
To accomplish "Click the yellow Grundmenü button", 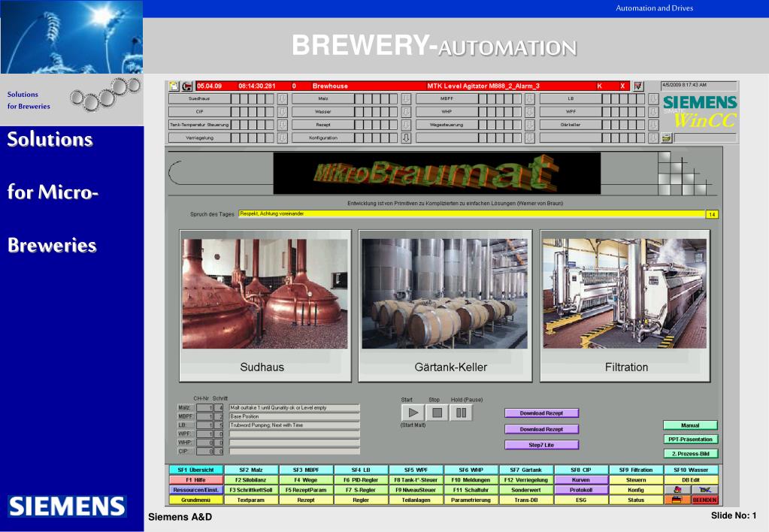I will click(195, 500).
